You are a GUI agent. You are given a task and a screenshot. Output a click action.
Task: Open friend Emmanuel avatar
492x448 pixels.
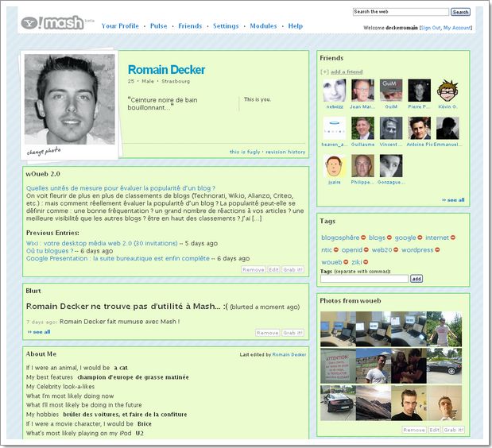(447, 128)
